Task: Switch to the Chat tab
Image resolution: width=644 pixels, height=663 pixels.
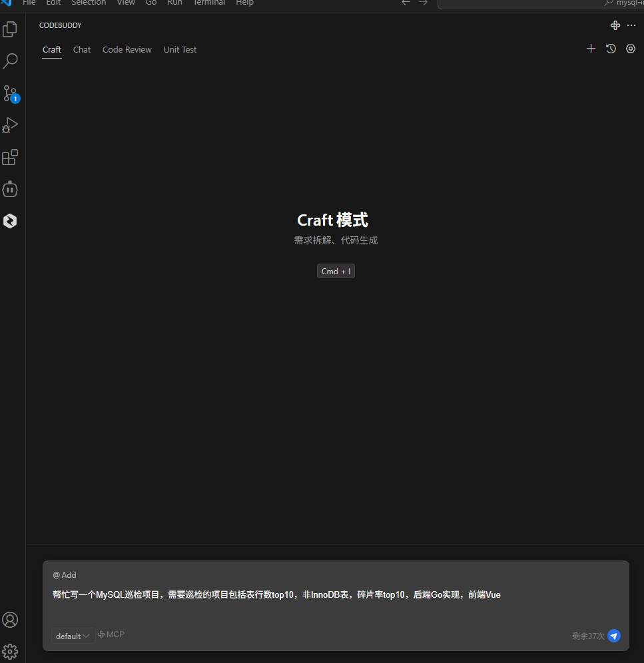Action: point(82,49)
